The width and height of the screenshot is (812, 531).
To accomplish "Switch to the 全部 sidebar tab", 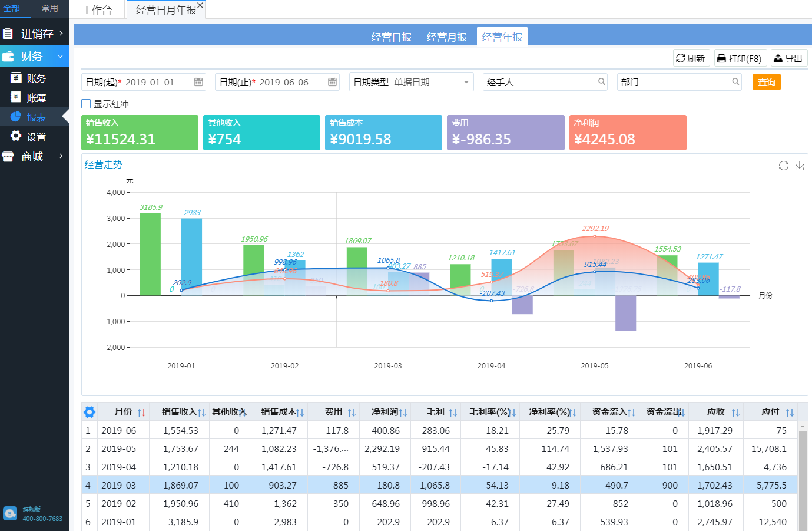I will coord(12,8).
